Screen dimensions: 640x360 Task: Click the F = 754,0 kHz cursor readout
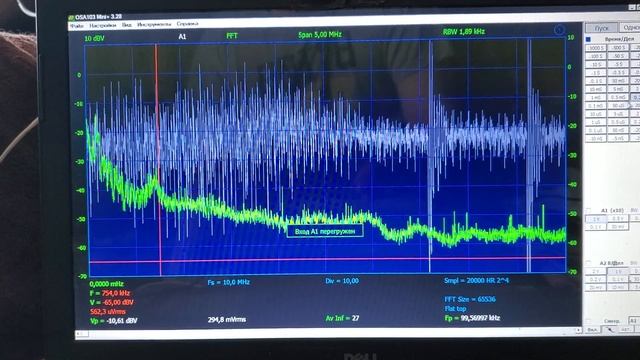110,293
